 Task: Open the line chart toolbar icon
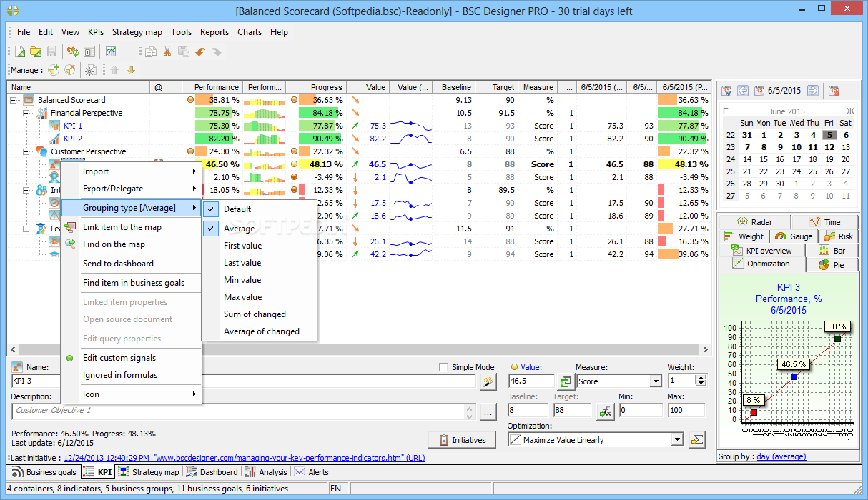pos(111,51)
